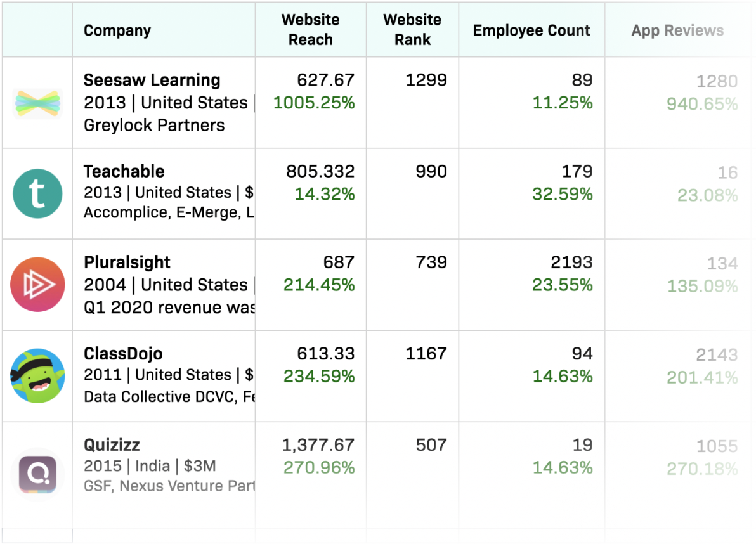Sort by Website Reach header
756x544 pixels.
click(310, 29)
